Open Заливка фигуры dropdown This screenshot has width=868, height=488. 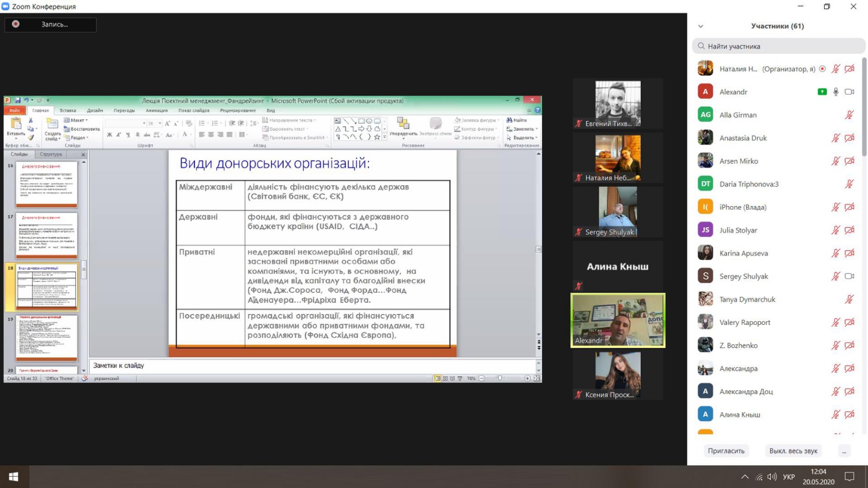coord(476,120)
